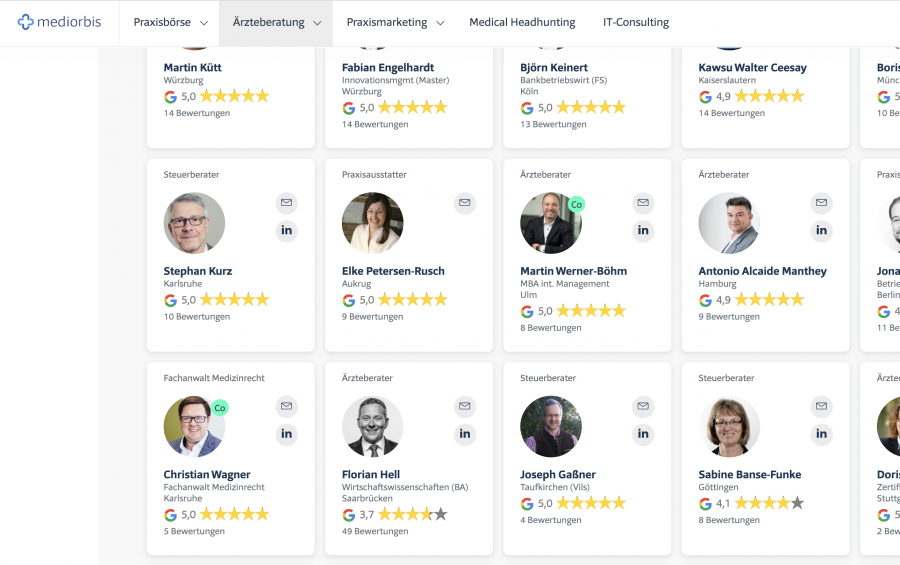
Task: Click Christian Wagner's green Co badge
Action: coord(220,407)
